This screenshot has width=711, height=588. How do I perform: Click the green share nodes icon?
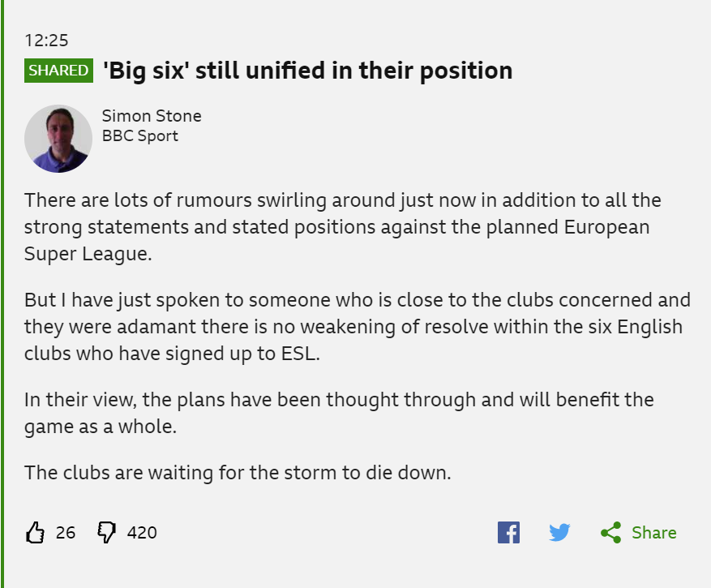click(610, 532)
